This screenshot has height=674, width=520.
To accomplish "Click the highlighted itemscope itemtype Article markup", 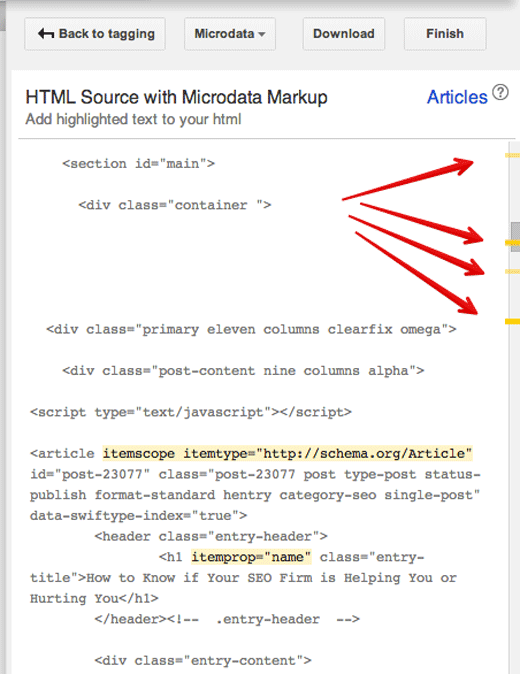I will pos(288,453).
